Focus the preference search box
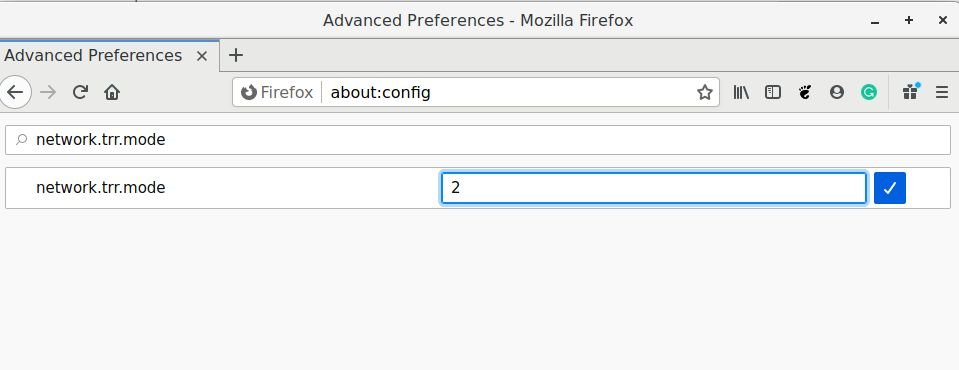 (x=478, y=140)
